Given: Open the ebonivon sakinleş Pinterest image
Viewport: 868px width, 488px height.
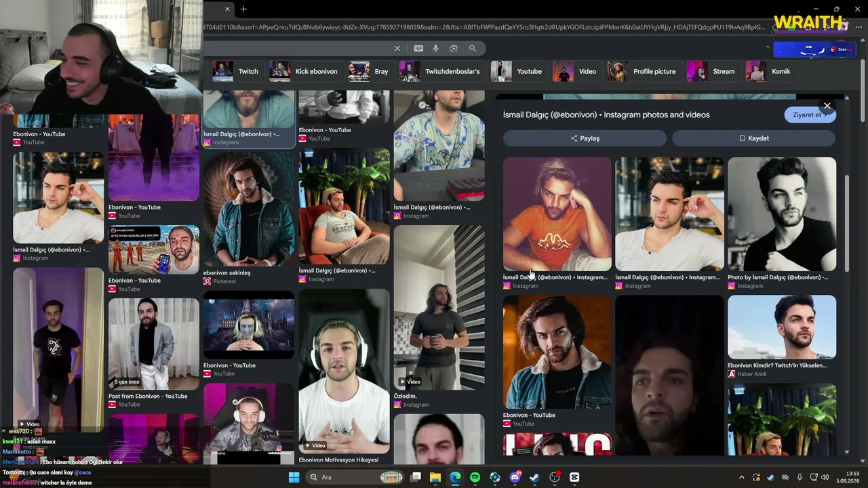Looking at the screenshot, I should point(249,209).
